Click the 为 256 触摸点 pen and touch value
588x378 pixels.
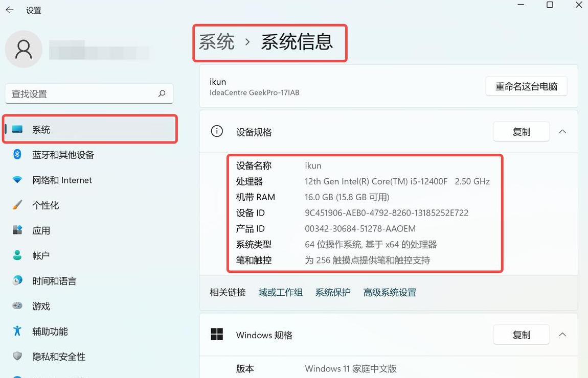367,260
